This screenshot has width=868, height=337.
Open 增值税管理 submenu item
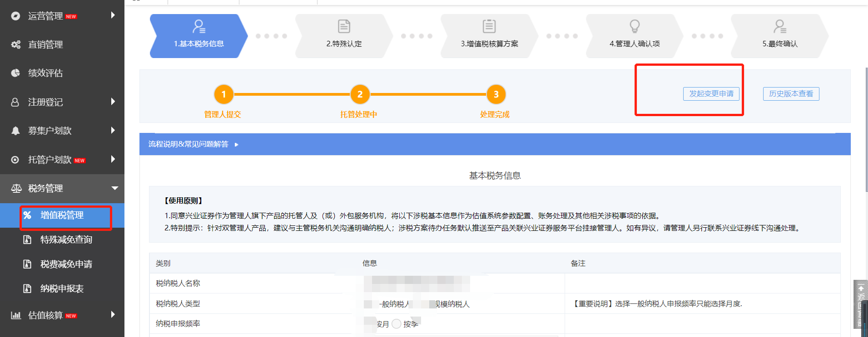[x=62, y=215]
